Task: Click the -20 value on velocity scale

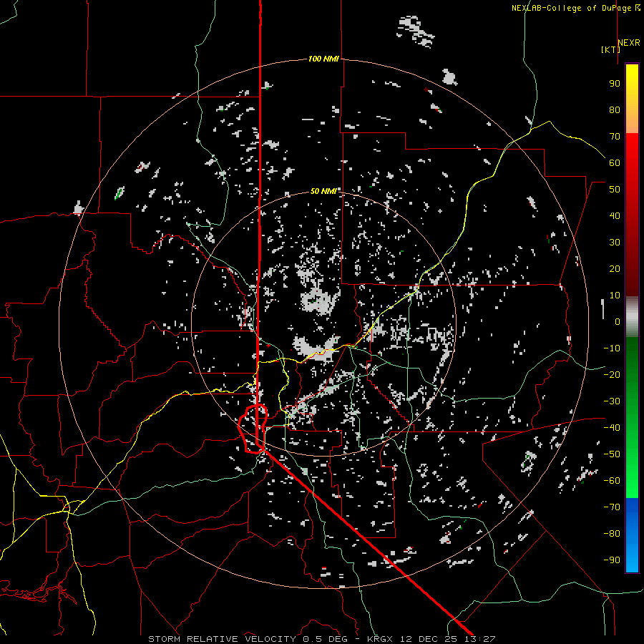Action: [612, 374]
